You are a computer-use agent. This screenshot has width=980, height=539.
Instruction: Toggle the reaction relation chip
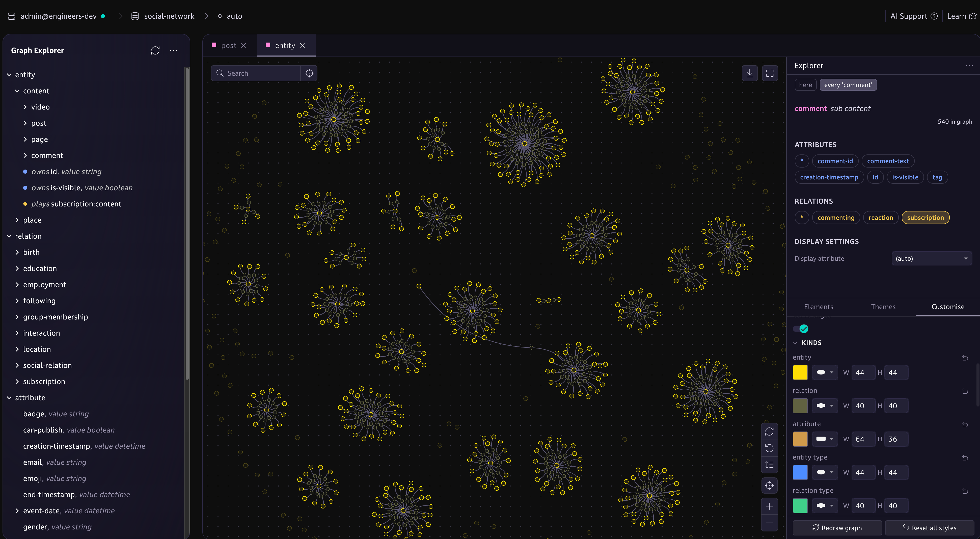coord(881,218)
